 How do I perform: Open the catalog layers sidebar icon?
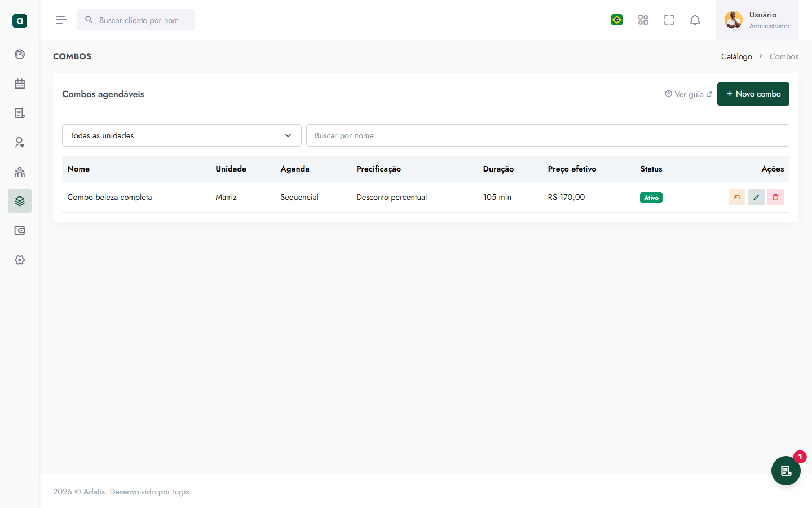20,201
